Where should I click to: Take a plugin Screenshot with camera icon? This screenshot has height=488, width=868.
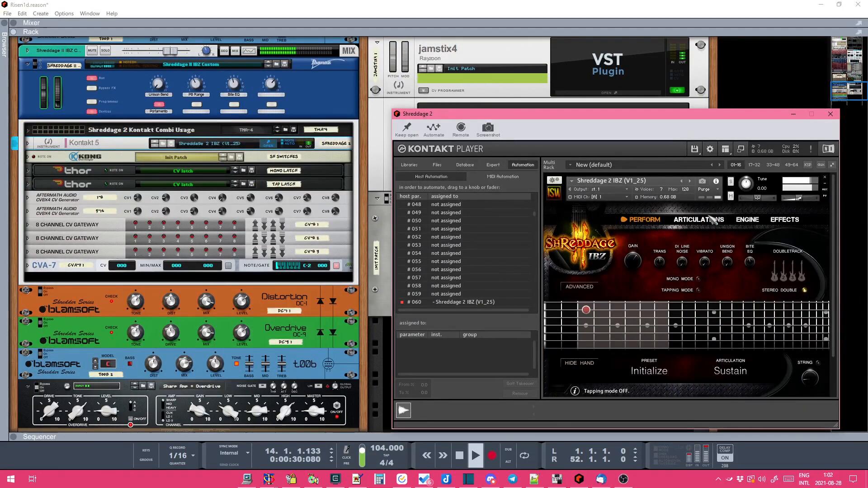pos(488,128)
